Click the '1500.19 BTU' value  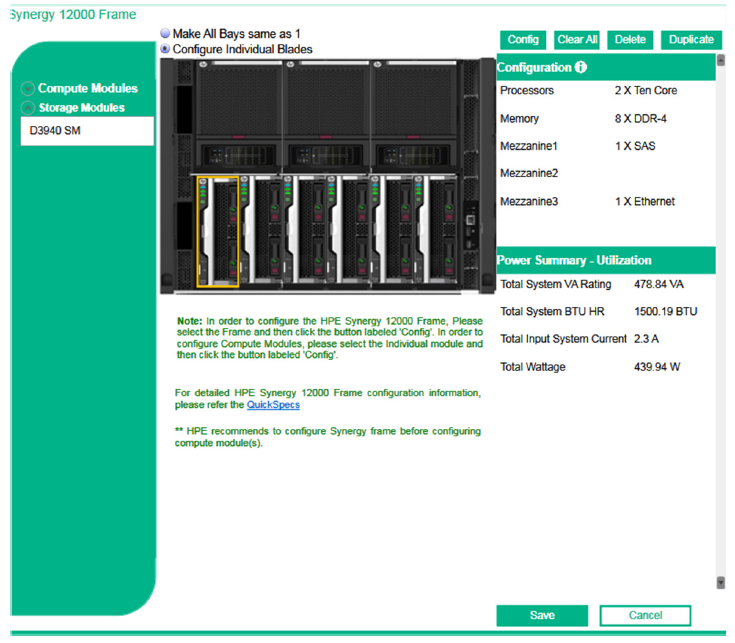click(666, 312)
